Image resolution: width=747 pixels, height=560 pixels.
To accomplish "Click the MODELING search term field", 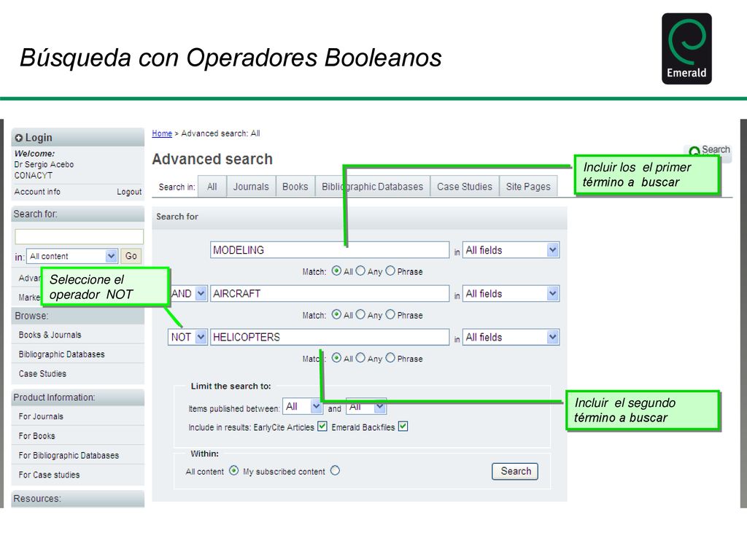I will coord(330,250).
